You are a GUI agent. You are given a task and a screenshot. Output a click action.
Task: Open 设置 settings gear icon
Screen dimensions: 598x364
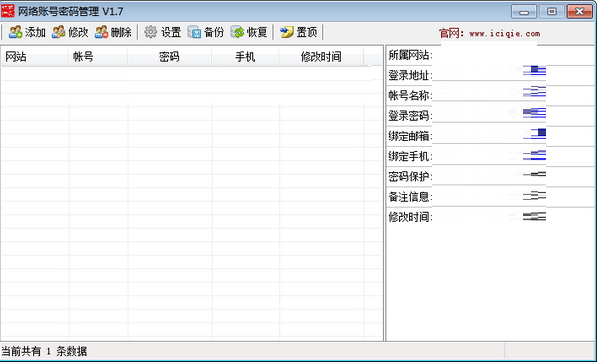tap(151, 32)
